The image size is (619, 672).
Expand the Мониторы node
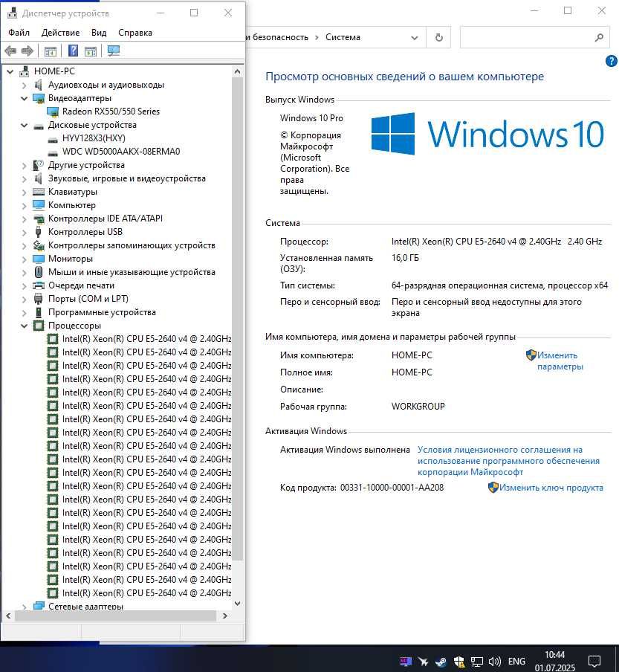coord(24,259)
